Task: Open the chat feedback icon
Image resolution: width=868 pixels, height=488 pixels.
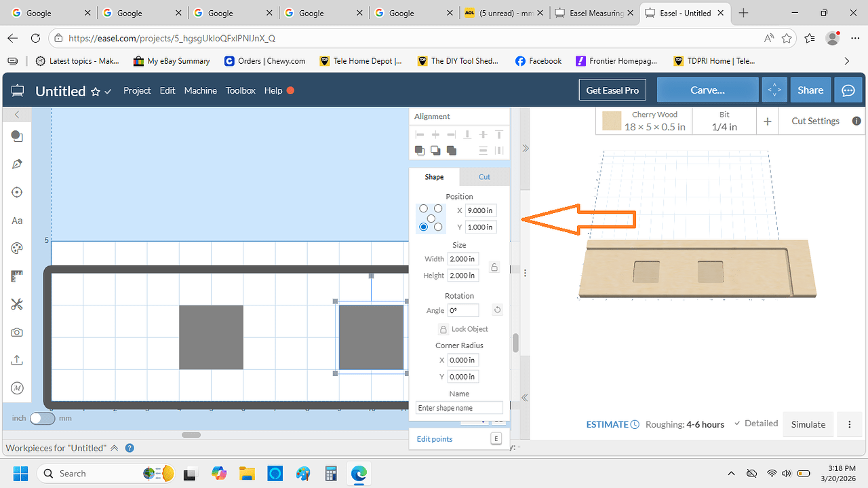Action: [848, 90]
